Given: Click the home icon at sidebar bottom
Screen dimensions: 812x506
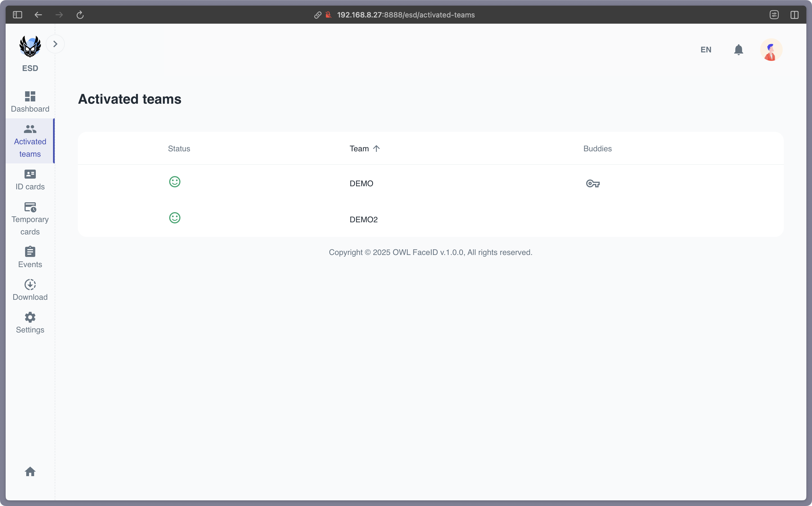Looking at the screenshot, I should (x=30, y=472).
